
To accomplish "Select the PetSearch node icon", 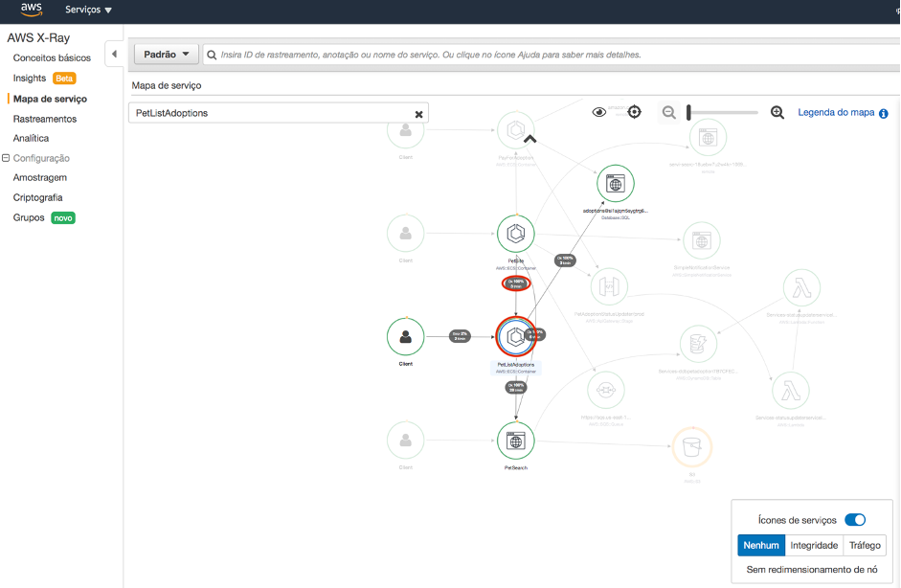I will click(x=515, y=441).
